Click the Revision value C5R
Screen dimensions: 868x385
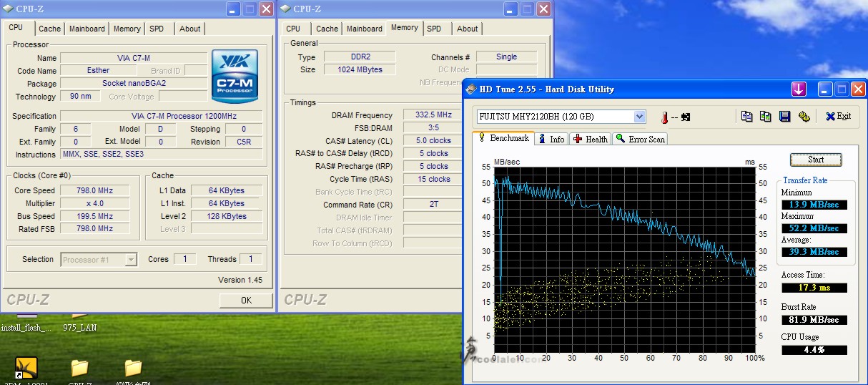tap(243, 142)
